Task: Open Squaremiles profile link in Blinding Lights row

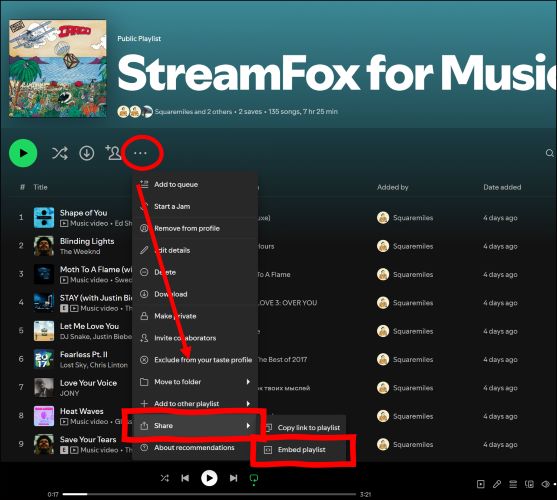Action: pyautogui.click(x=413, y=246)
